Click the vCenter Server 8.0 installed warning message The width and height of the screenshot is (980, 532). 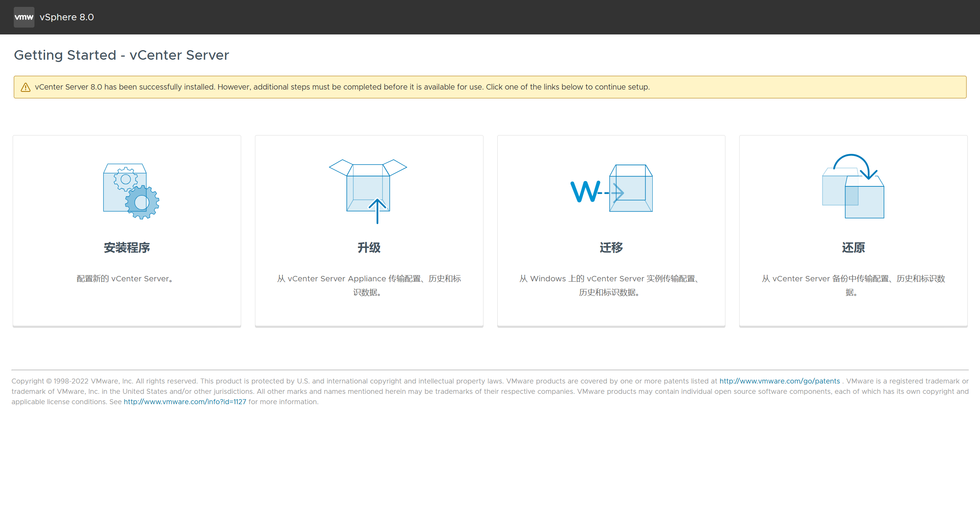[342, 87]
